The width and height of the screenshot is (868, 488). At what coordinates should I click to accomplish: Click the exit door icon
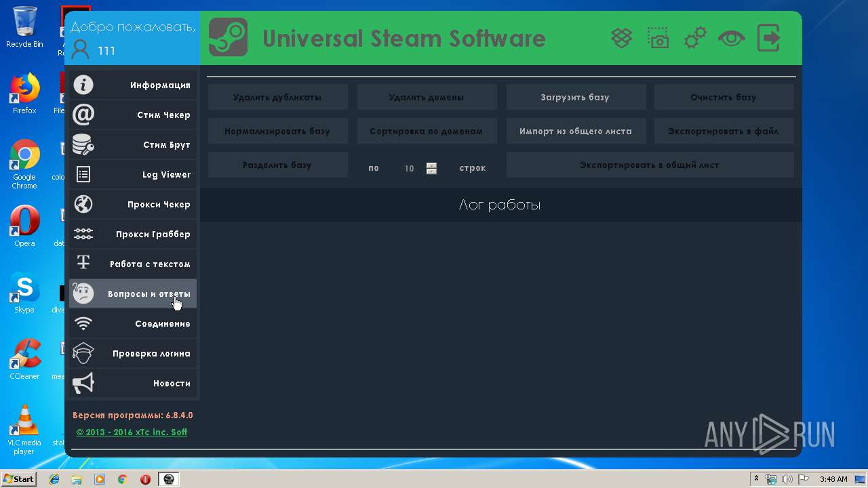pos(768,38)
